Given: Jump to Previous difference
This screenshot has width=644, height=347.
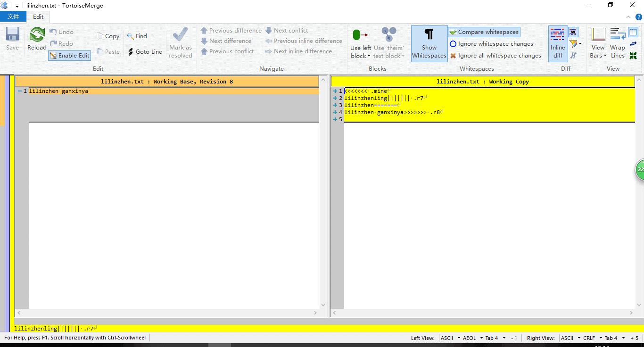Looking at the screenshot, I should [x=231, y=31].
